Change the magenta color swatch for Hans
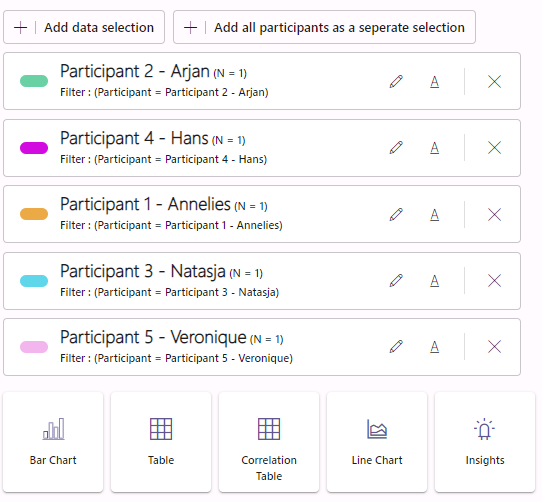 34,148
